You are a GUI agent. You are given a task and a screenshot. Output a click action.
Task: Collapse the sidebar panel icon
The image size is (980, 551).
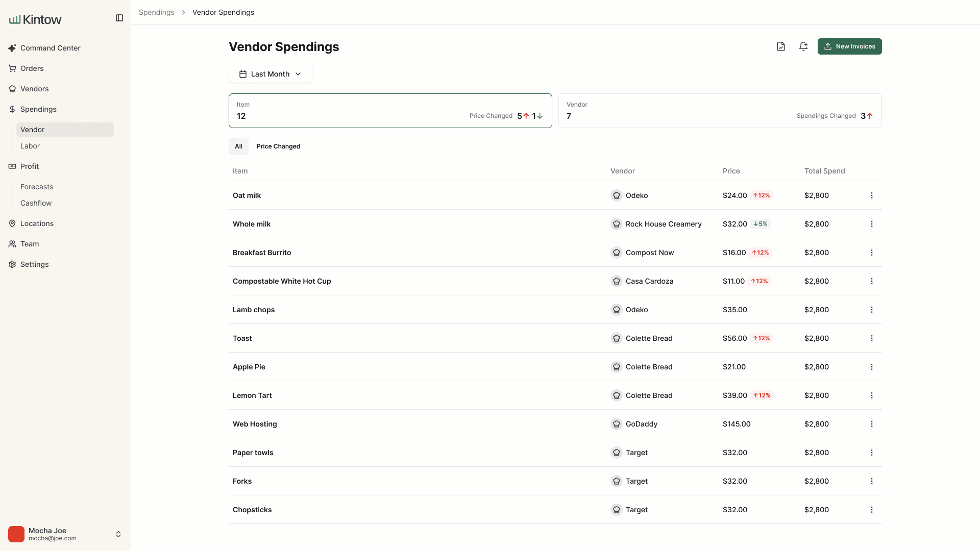point(119,18)
